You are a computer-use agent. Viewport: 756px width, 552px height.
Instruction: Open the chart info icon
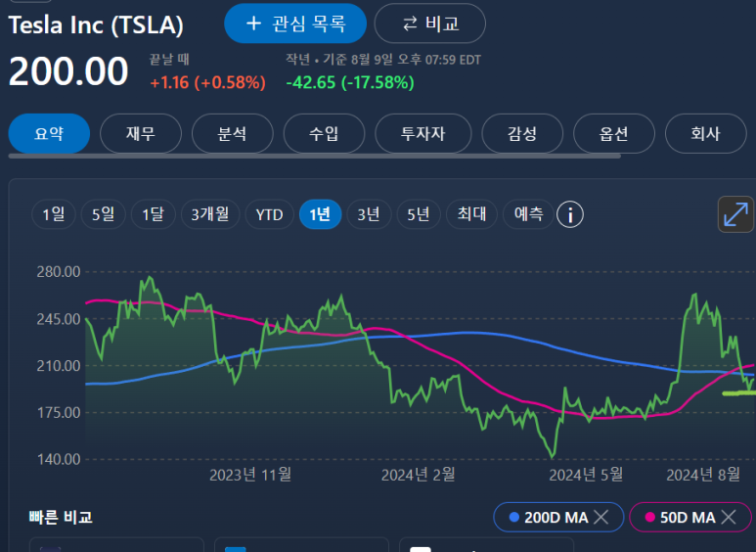(x=570, y=214)
